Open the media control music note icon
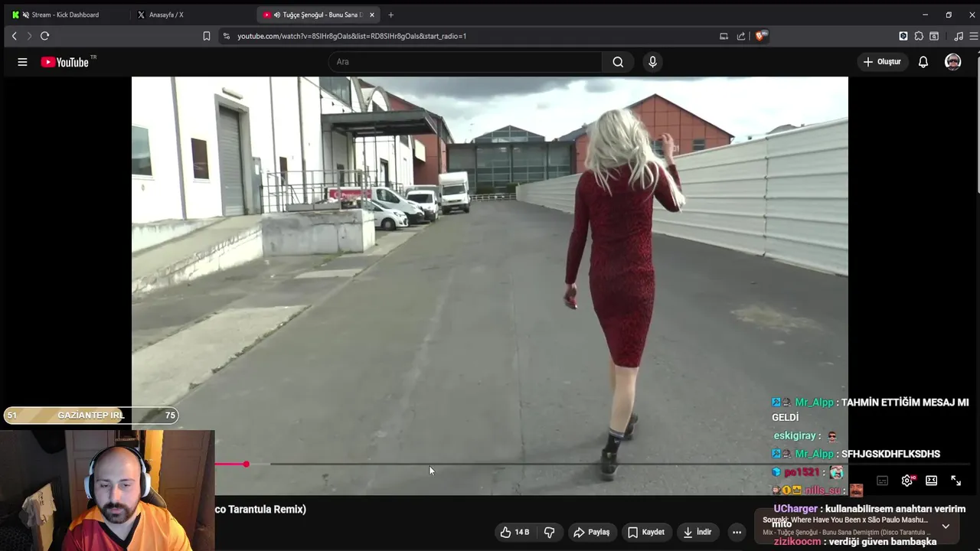 tap(959, 36)
